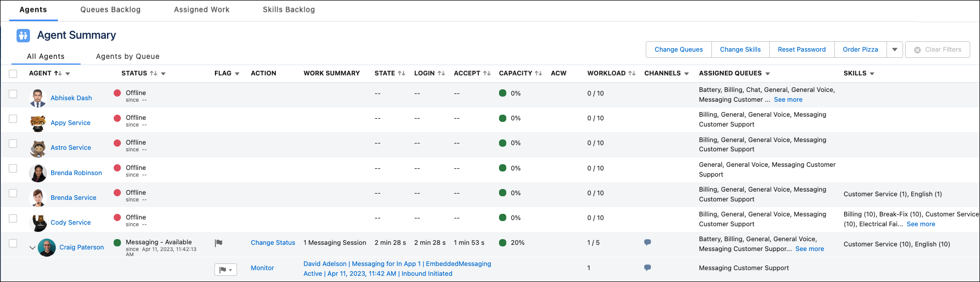This screenshot has height=282, width=980.
Task: Click the Agent Summary icon beside the title
Action: [23, 35]
